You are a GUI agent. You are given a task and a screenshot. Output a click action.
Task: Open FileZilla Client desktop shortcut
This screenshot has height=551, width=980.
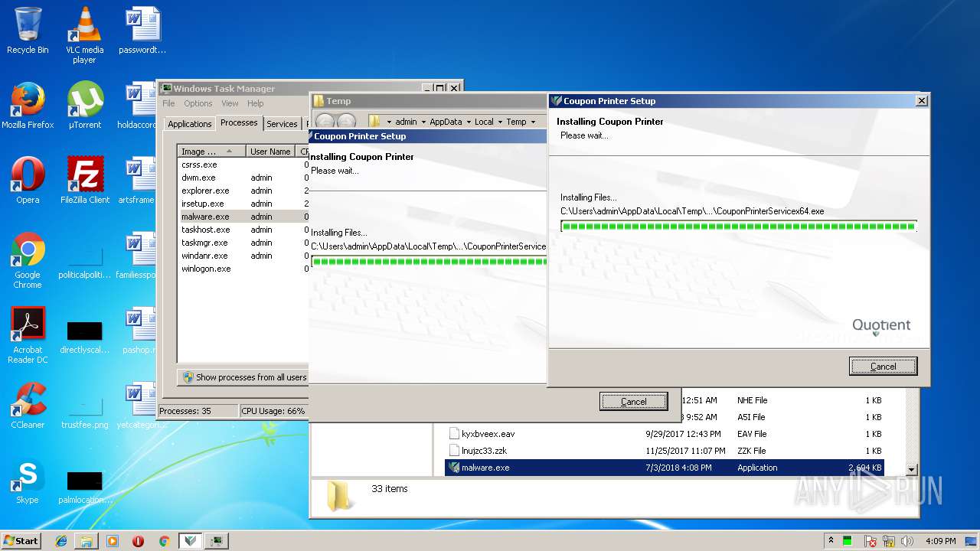pos(85,181)
